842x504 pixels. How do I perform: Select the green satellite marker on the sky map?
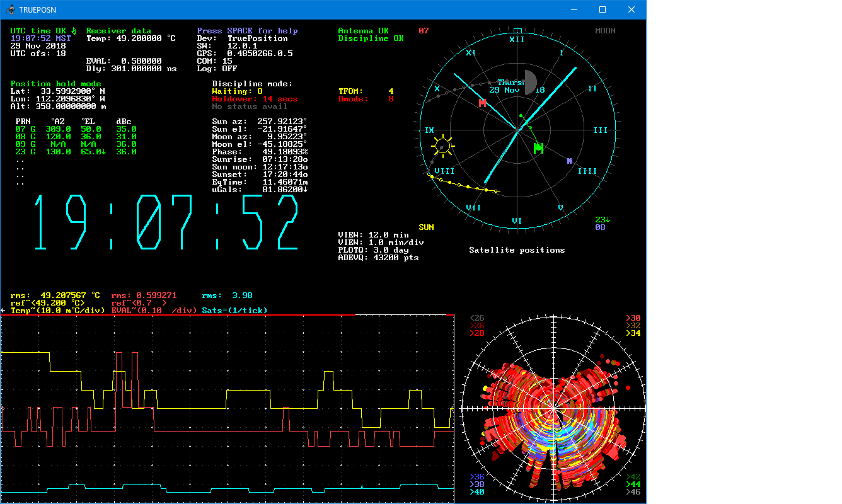coord(538,148)
